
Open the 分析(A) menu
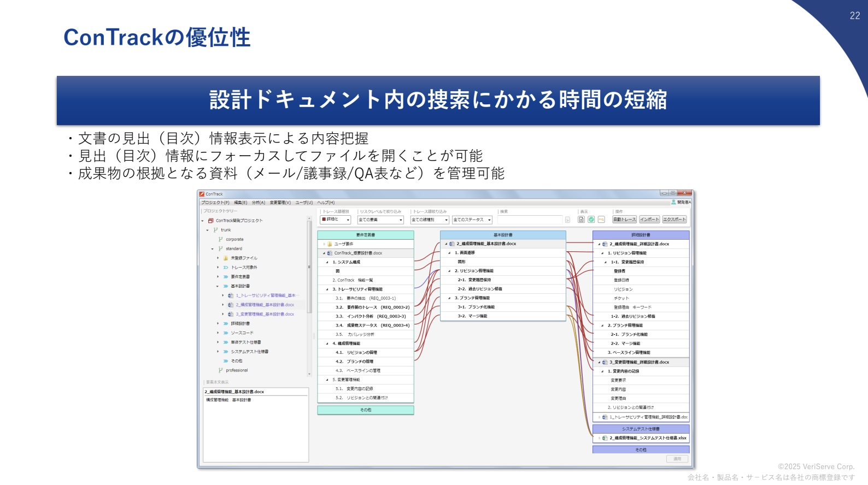point(259,203)
